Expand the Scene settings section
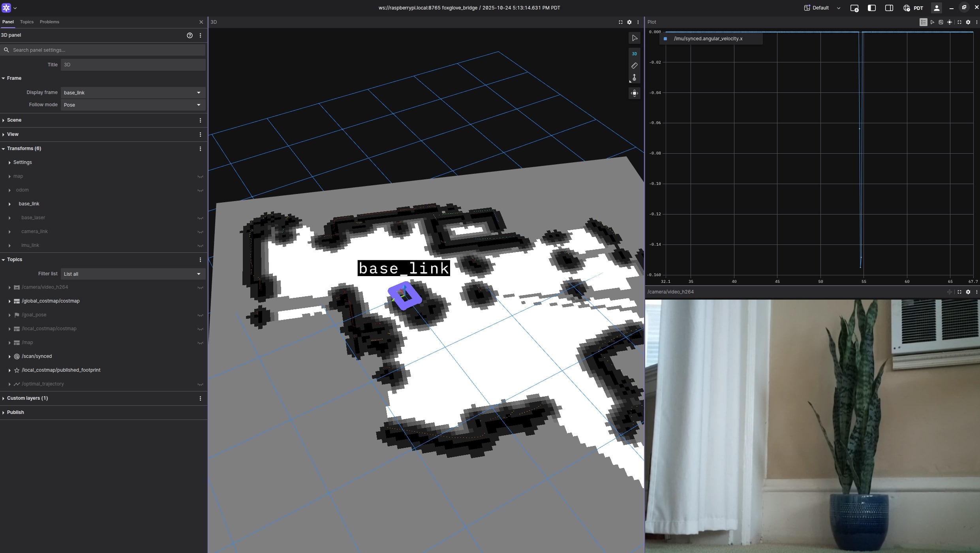Image resolution: width=980 pixels, height=553 pixels. tap(14, 120)
